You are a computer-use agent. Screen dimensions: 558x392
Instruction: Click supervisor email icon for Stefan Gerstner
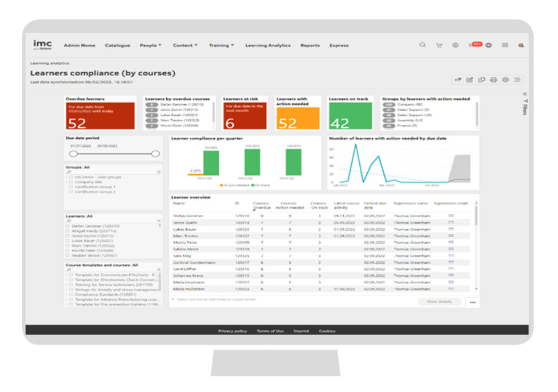(451, 215)
